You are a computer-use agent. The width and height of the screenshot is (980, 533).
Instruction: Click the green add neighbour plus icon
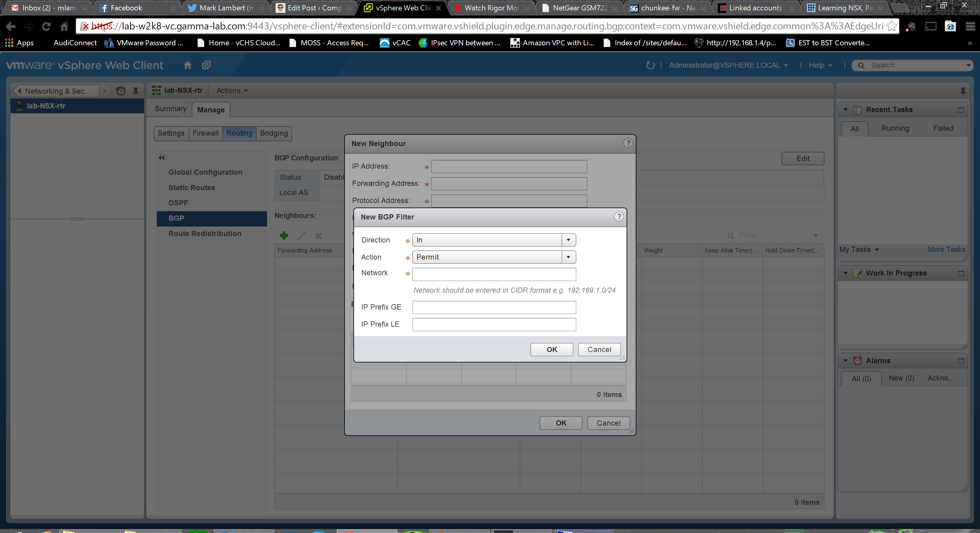[x=284, y=236]
